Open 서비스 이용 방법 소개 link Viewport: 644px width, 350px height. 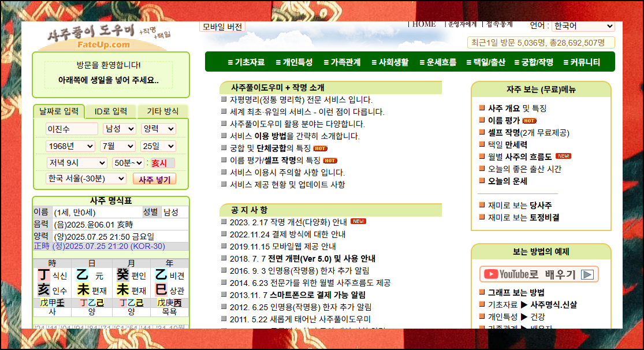click(x=295, y=136)
